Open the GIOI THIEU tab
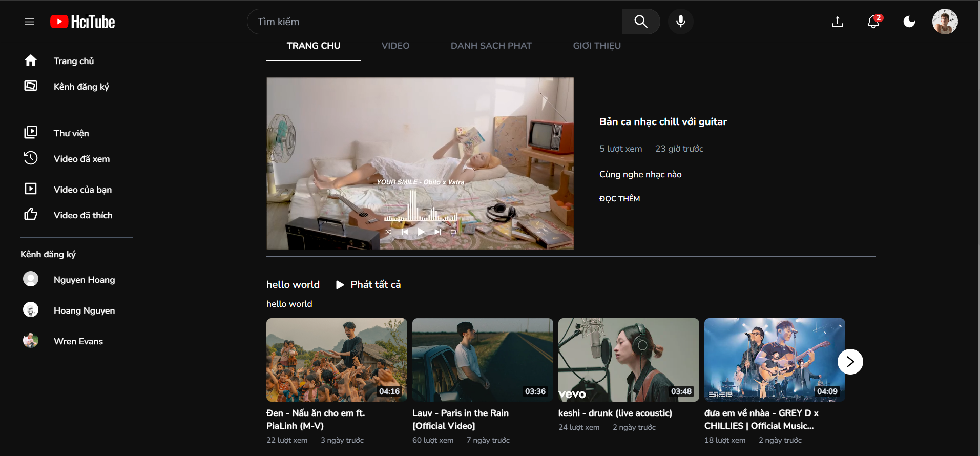 tap(597, 46)
